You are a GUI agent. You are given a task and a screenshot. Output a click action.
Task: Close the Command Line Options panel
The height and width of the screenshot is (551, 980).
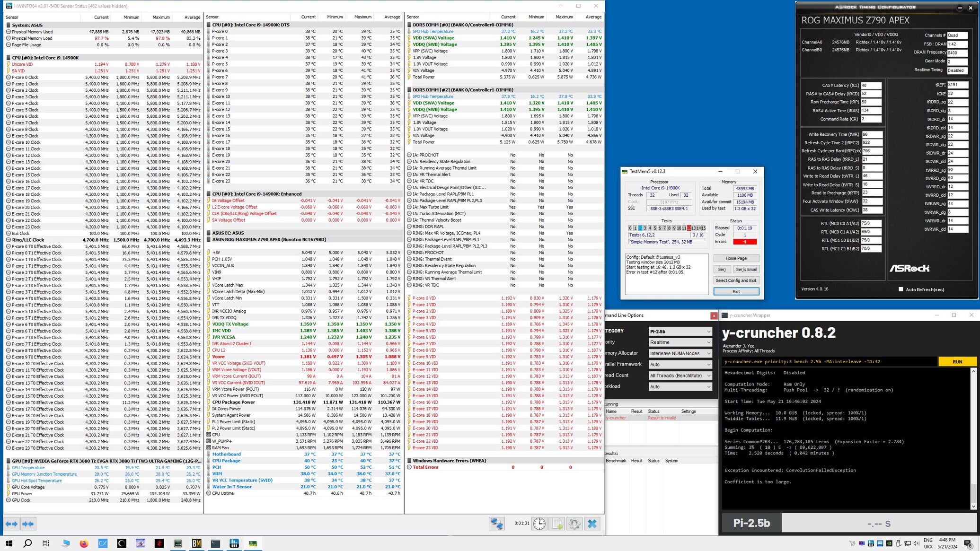714,315
